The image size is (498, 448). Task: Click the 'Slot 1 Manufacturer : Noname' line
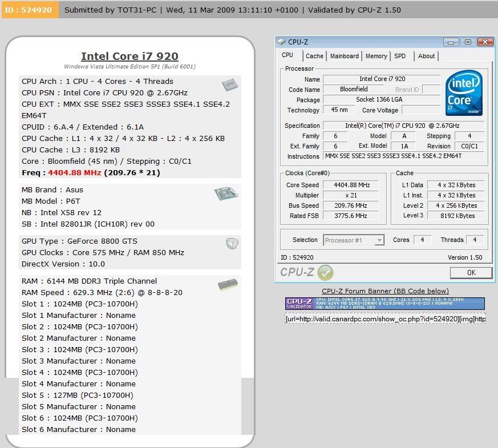tap(79, 316)
